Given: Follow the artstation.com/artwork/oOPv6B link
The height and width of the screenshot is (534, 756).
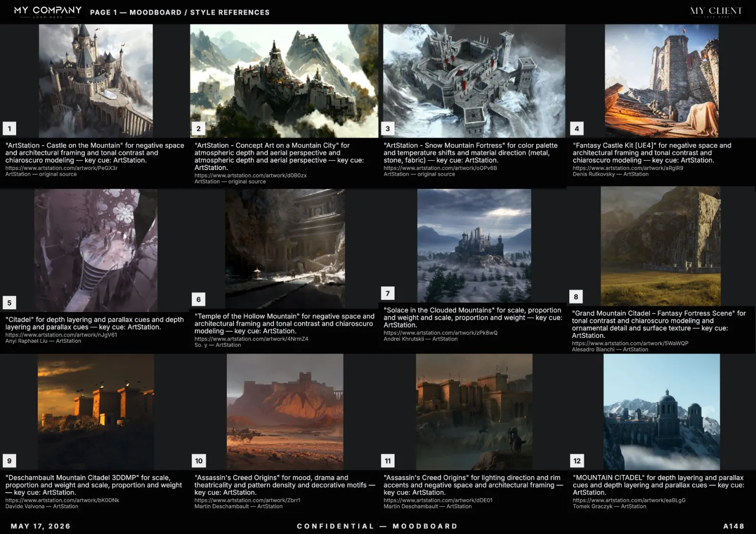Looking at the screenshot, I should click(440, 168).
